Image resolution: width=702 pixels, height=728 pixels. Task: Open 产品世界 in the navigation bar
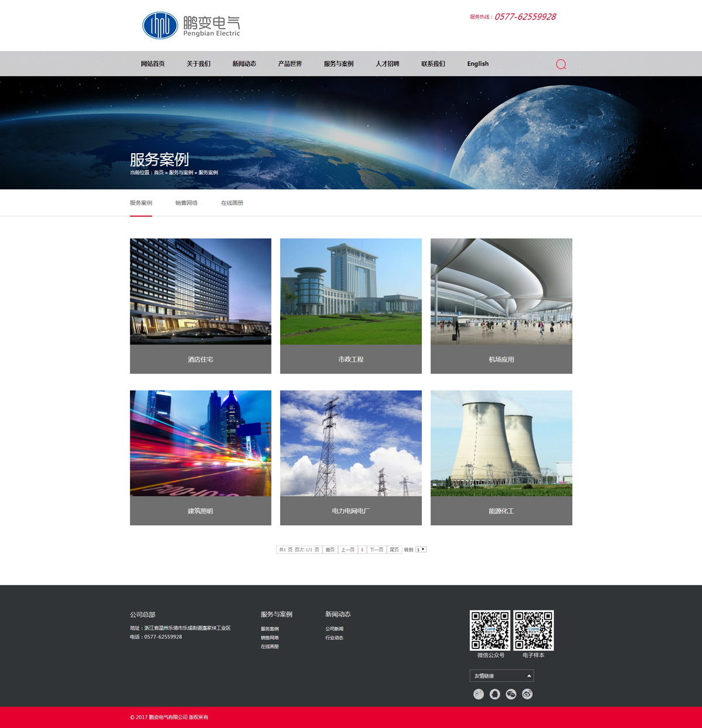coord(290,64)
